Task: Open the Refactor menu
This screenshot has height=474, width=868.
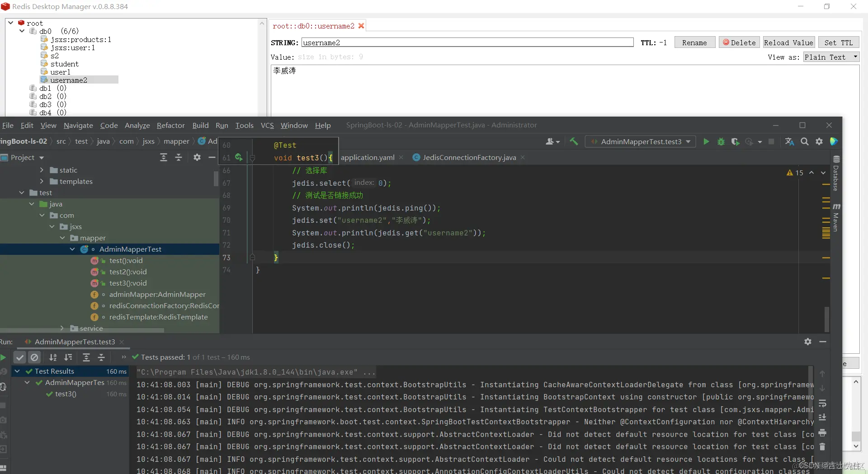Action: coord(170,125)
